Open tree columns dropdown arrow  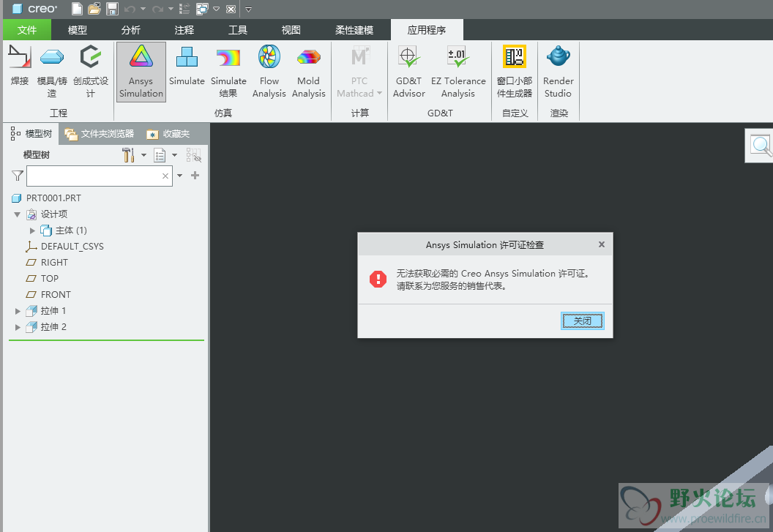(174, 155)
